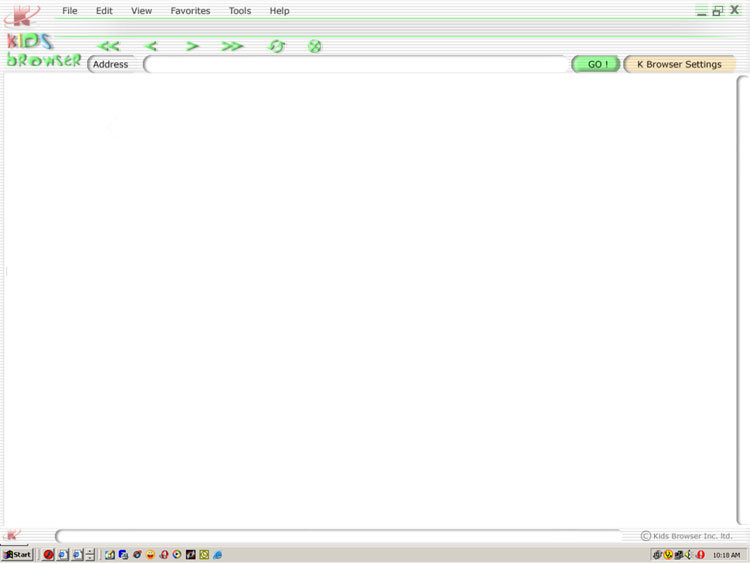Click the vertical scrollbar on right edge
The image size is (750, 563).
(742, 300)
